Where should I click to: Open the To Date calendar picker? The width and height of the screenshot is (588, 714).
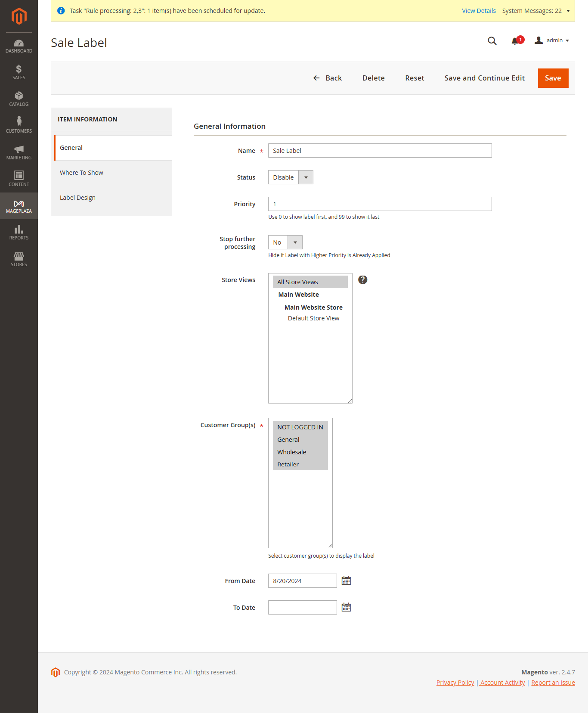pos(346,607)
